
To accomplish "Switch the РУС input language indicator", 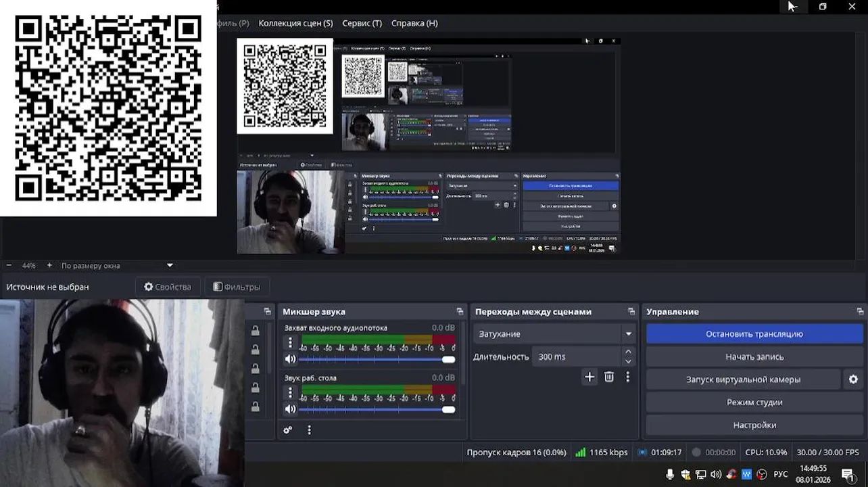I will pyautogui.click(x=781, y=474).
